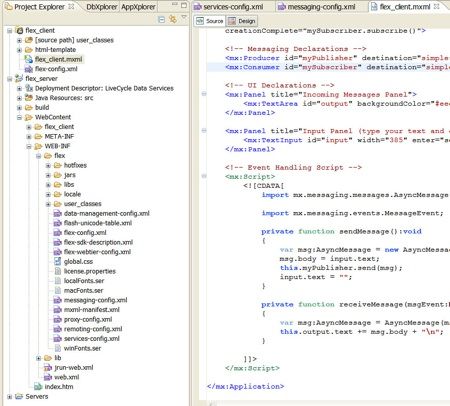450x406 pixels.
Task: Expand the Deployment Descriptor node
Action: point(19,89)
